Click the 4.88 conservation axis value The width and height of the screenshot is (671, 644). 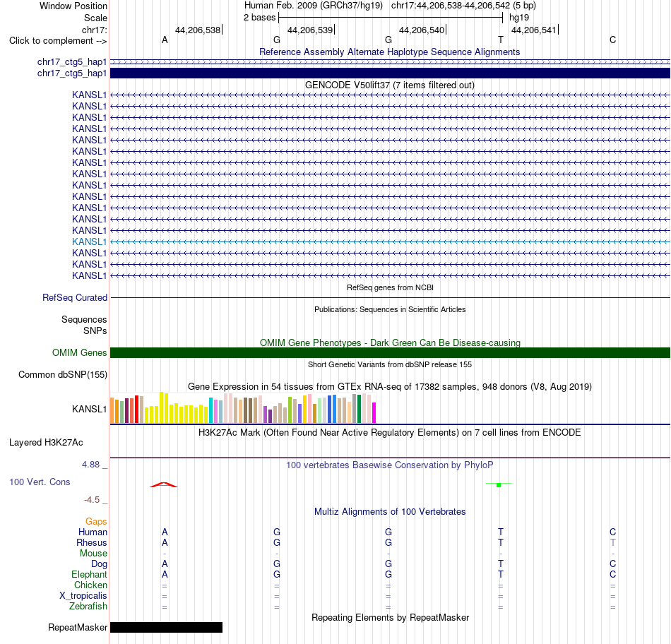point(90,465)
